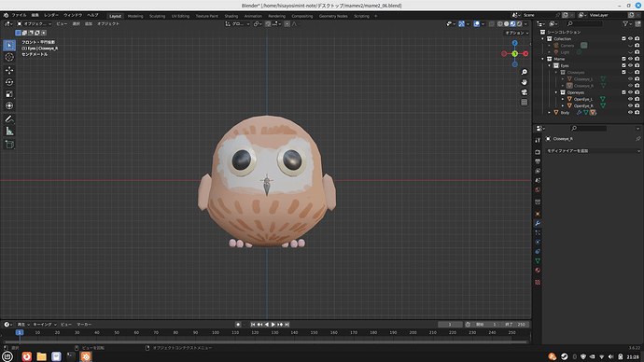644x362 pixels.
Task: Expand OpenEye_R object row
Action: [563, 105]
